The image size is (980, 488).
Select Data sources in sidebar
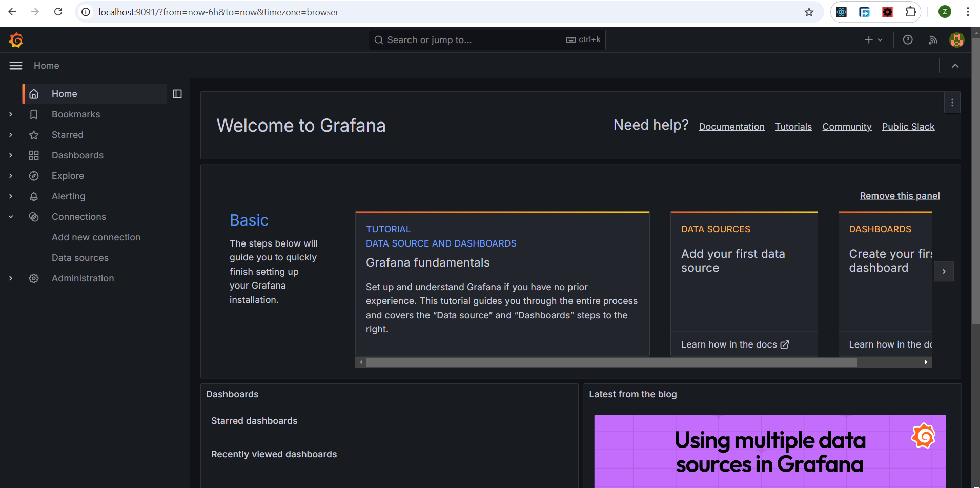pyautogui.click(x=80, y=258)
